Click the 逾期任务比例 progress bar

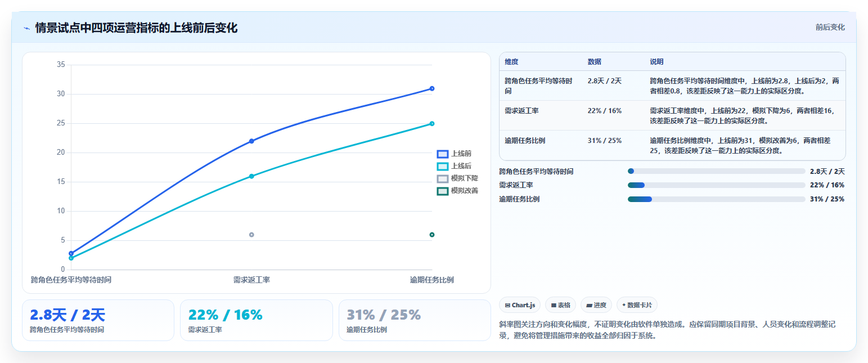pyautogui.click(x=717, y=199)
